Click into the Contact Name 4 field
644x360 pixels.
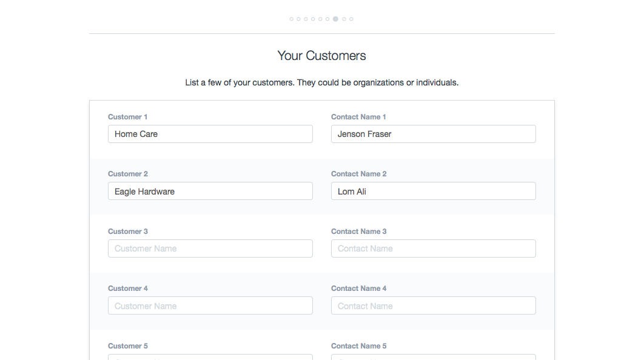(433, 306)
